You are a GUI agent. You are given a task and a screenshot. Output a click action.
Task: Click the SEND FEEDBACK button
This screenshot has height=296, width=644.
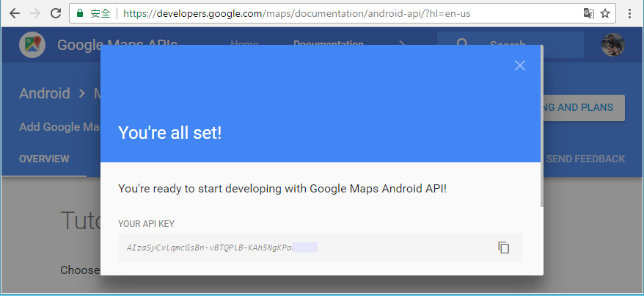click(x=585, y=159)
